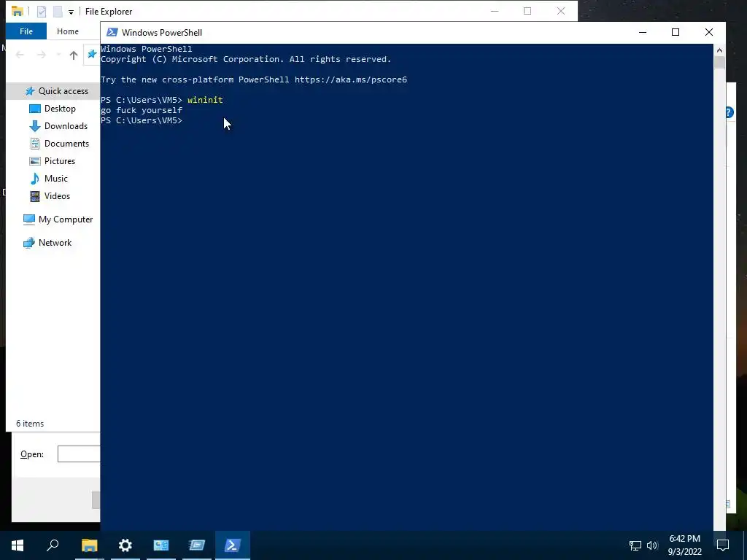This screenshot has height=560, width=747.
Task: Click the PowerShell command prompt line
Action: coord(142,120)
